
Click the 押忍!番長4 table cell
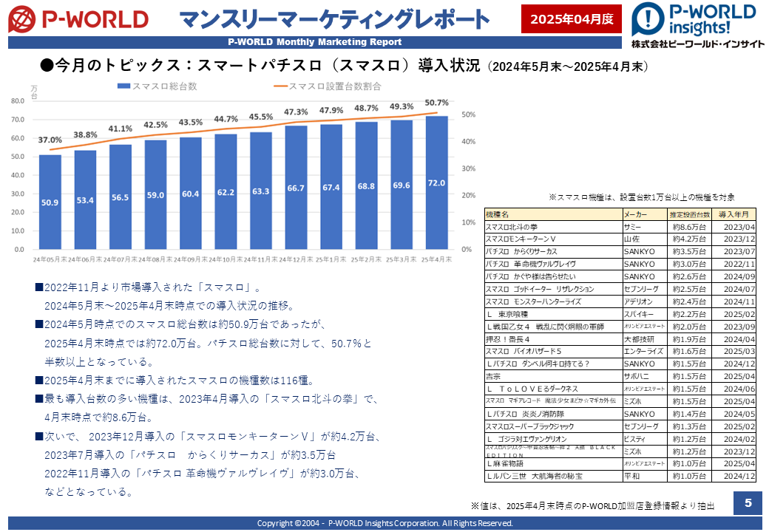pyautogui.click(x=553, y=339)
